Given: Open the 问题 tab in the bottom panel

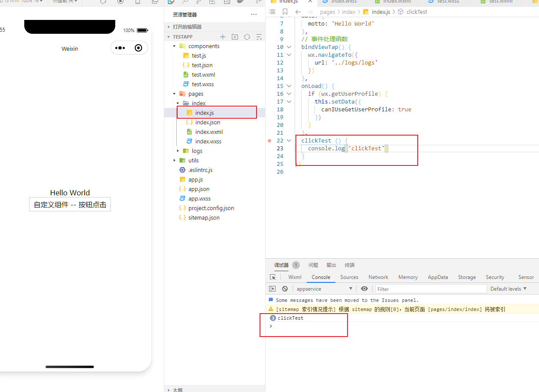Looking at the screenshot, I should [x=313, y=265].
